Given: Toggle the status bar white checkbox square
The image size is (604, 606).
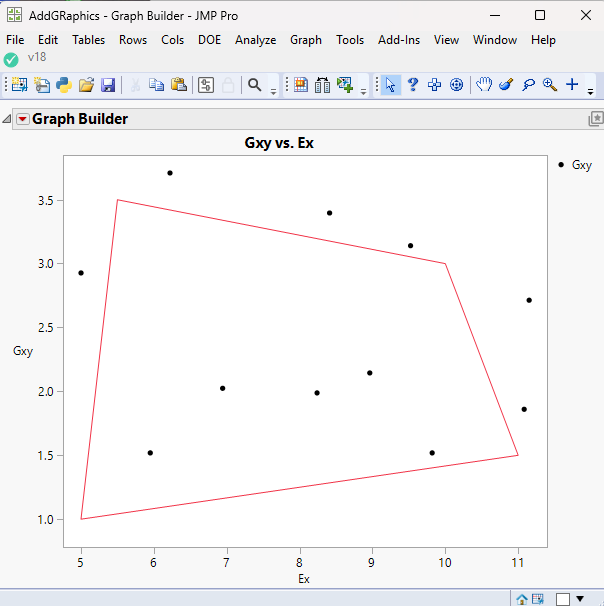Looking at the screenshot, I should coord(563,599).
